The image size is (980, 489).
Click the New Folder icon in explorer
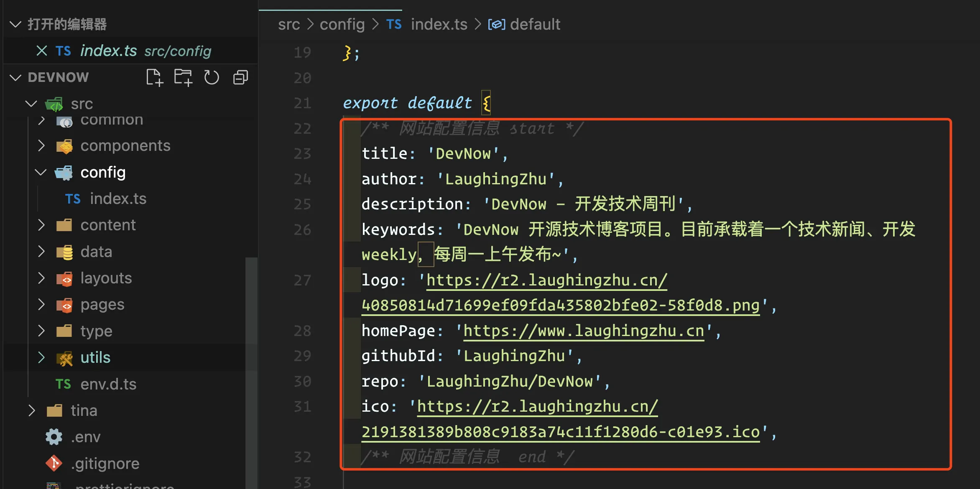pyautogui.click(x=183, y=77)
